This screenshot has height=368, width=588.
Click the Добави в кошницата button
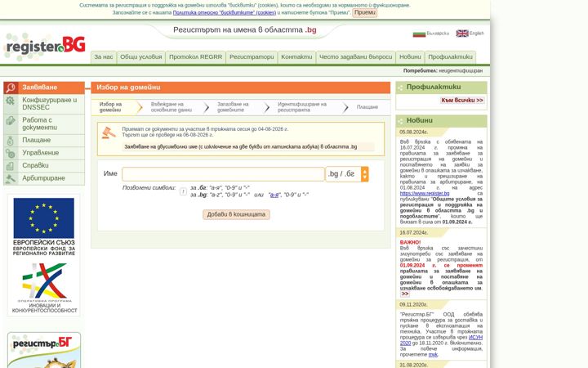[x=236, y=214]
